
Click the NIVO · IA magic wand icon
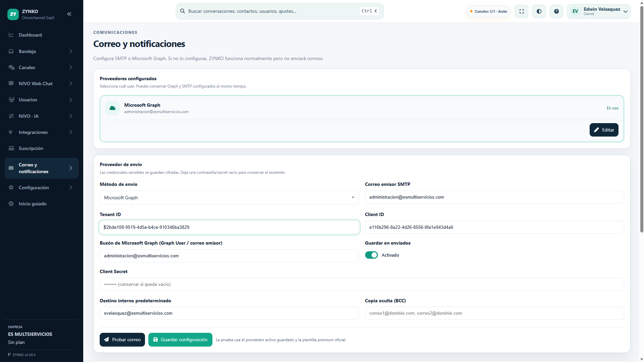[11, 116]
